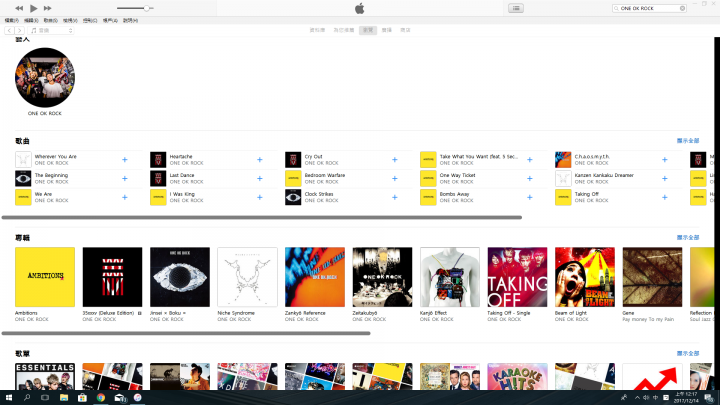Show all albums link

coord(687,237)
